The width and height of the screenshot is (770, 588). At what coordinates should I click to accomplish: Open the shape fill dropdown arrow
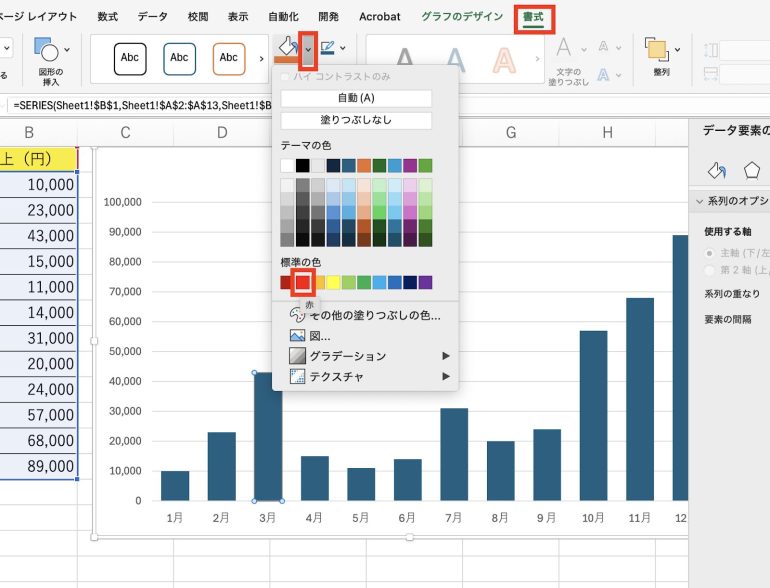pos(308,50)
